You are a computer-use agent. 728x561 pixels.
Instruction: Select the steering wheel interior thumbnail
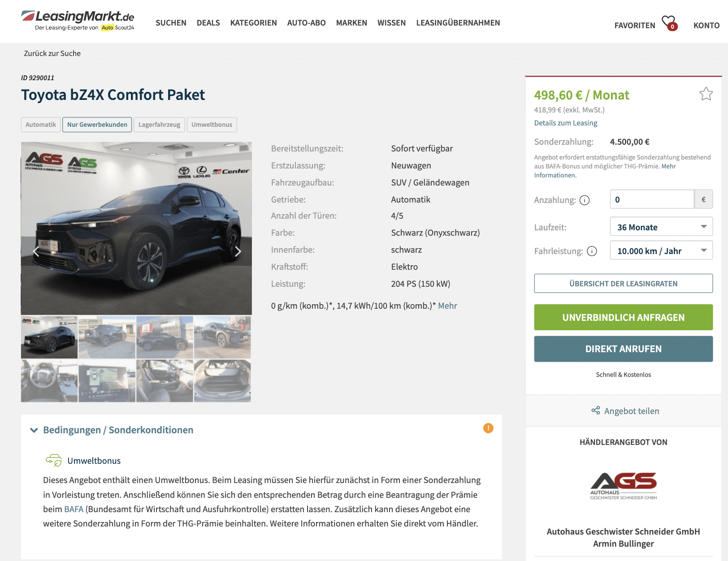(49, 381)
